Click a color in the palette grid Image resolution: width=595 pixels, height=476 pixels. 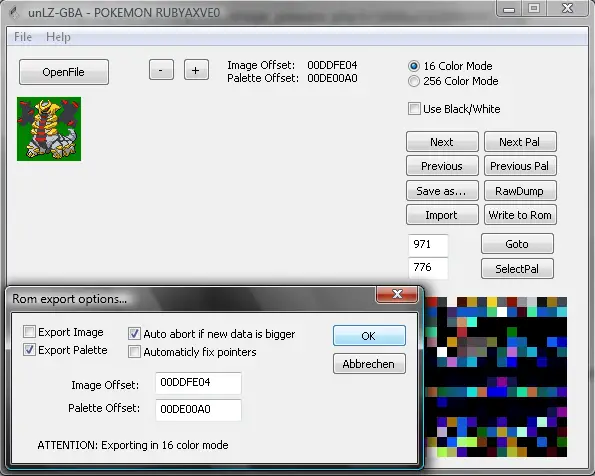pos(496,377)
